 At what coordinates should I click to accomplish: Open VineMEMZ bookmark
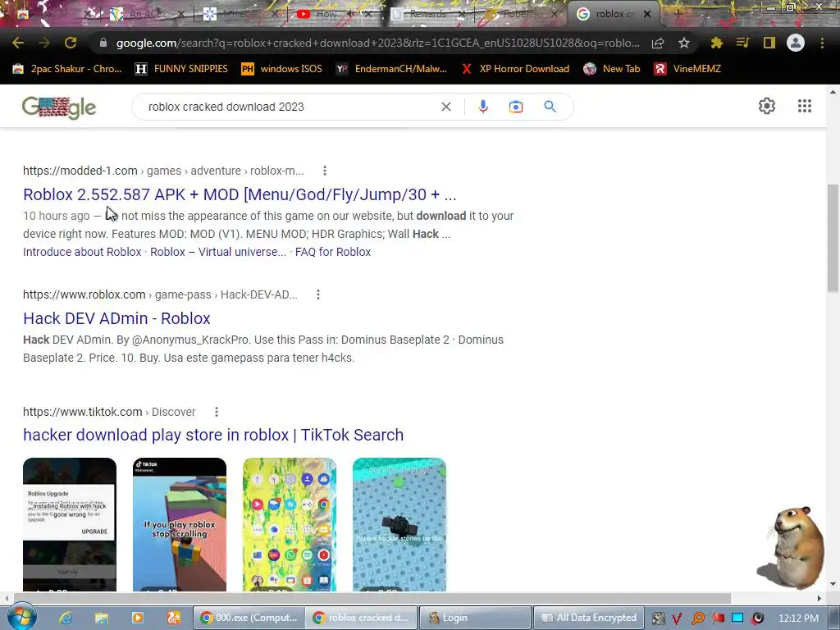tap(688, 69)
